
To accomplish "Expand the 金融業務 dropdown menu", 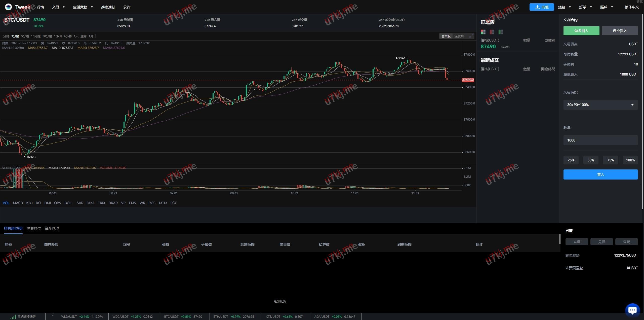I will pyautogui.click(x=83, y=7).
